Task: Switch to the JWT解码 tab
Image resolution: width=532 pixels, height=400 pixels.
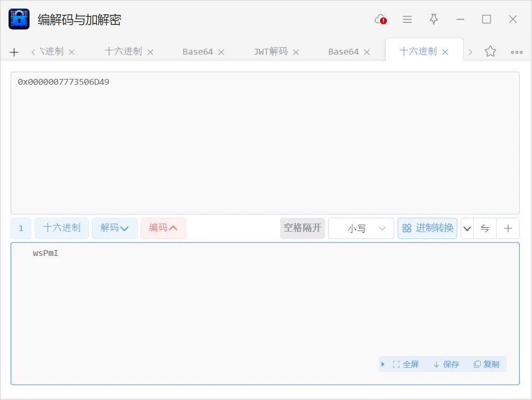Action: point(270,51)
